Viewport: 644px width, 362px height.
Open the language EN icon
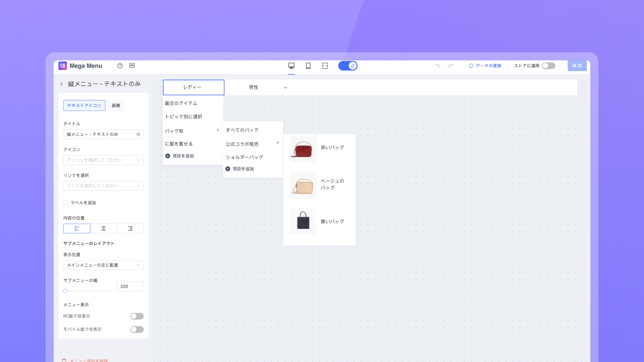132,66
